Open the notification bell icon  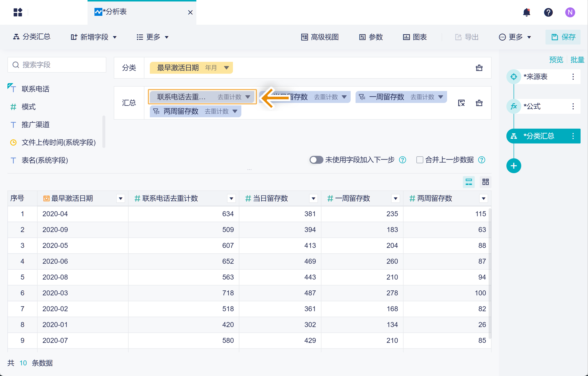[526, 12]
